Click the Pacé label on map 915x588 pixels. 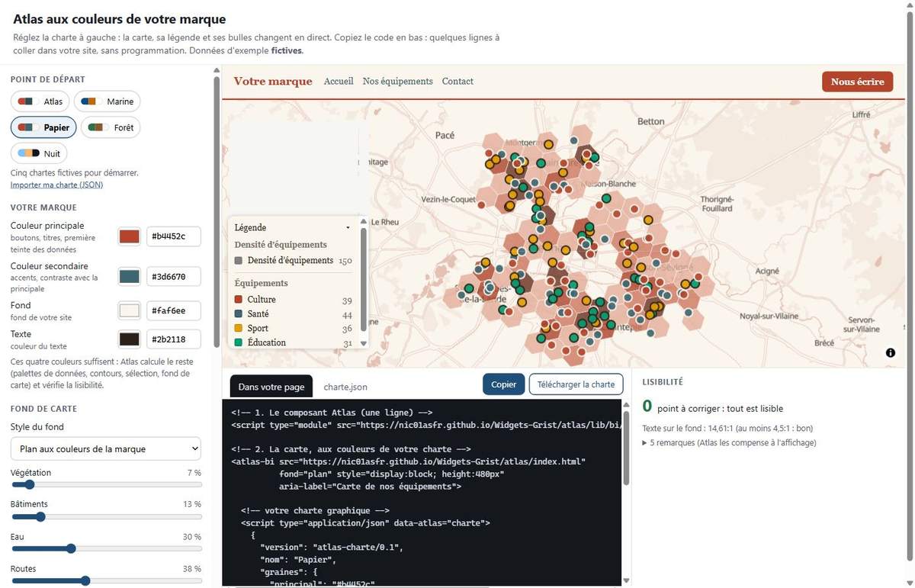tap(445, 135)
